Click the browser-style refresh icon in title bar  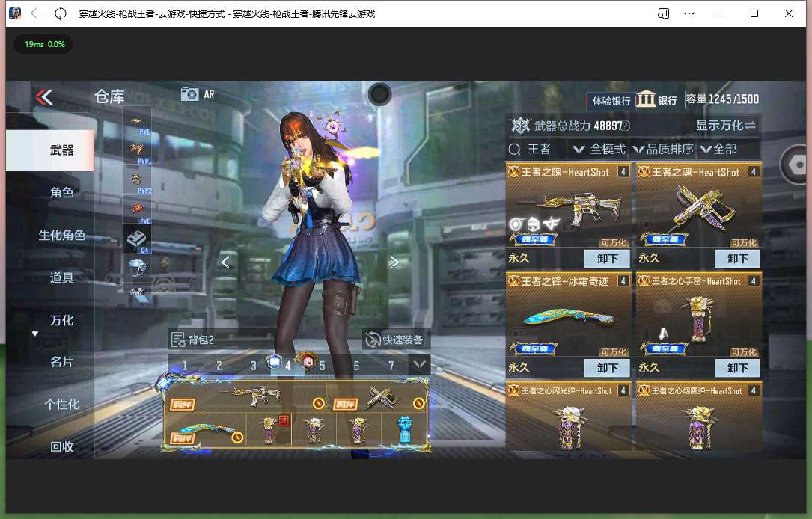coord(61,13)
